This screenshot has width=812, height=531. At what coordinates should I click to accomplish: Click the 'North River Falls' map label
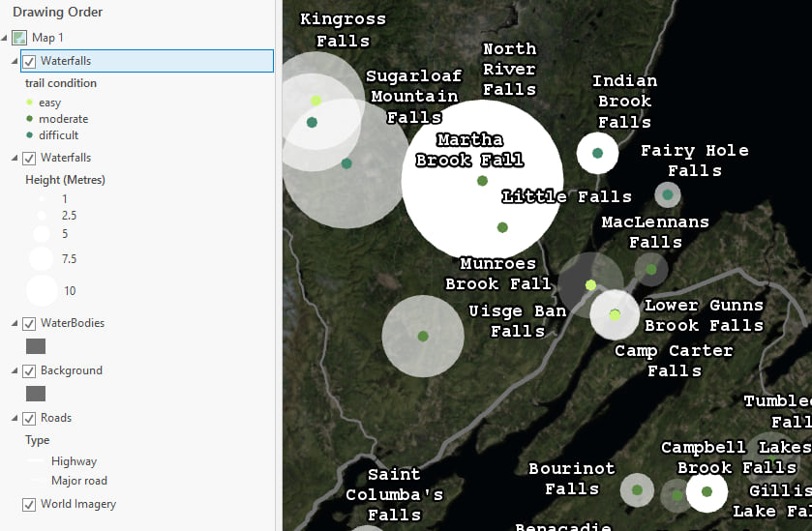coord(510,69)
